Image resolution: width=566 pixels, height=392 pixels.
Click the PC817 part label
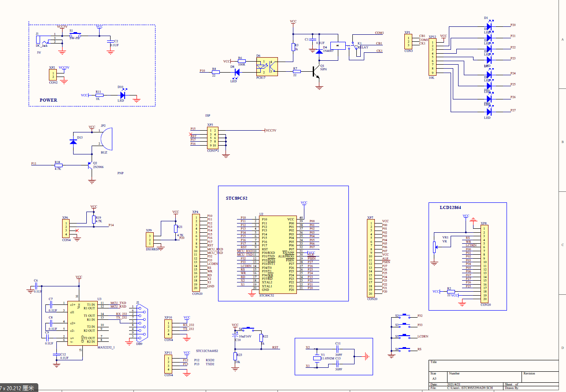click(x=261, y=77)
